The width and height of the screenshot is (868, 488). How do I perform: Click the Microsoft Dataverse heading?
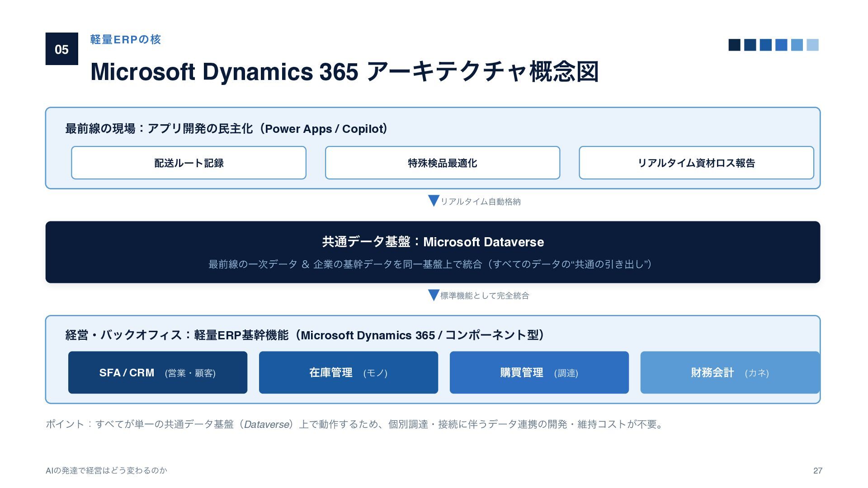tap(433, 242)
